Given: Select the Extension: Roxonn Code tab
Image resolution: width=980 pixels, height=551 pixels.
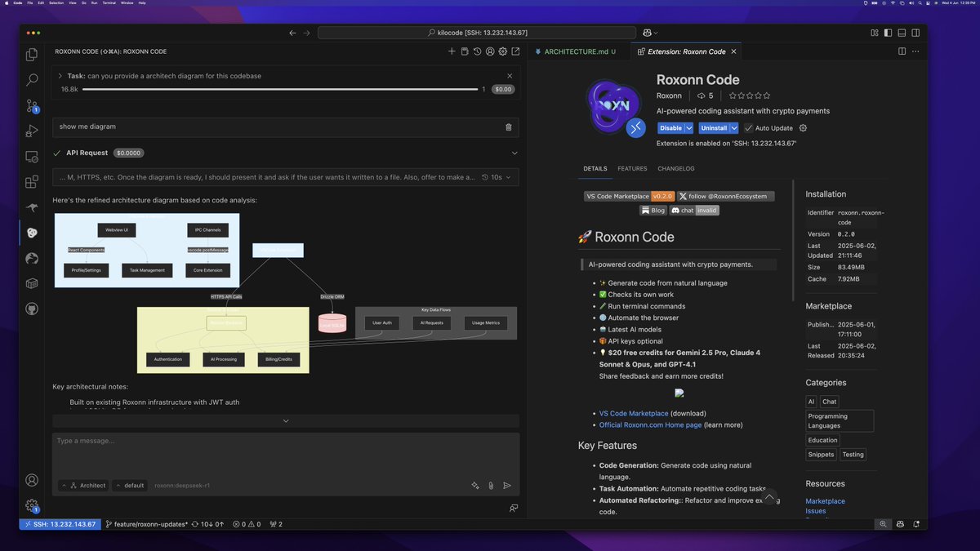Looking at the screenshot, I should 686,51.
